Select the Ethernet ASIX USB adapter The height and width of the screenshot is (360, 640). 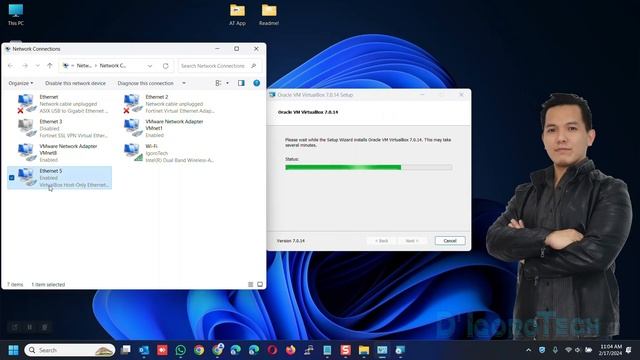tap(63, 104)
